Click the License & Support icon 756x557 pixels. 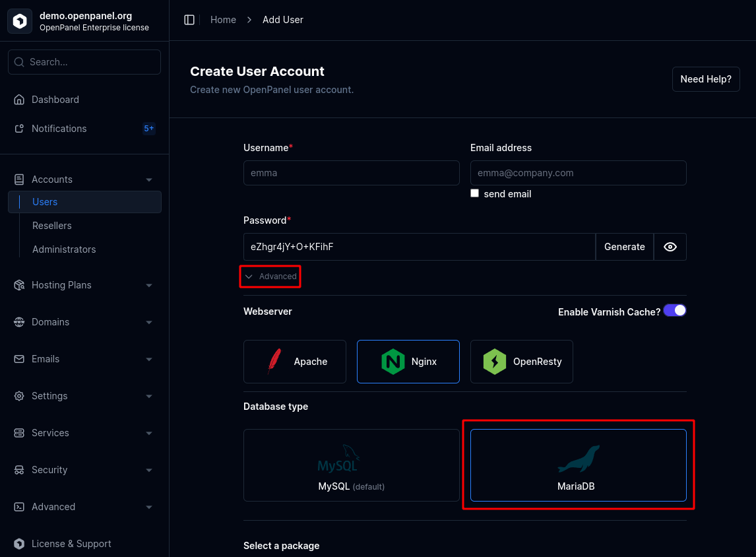point(19,544)
